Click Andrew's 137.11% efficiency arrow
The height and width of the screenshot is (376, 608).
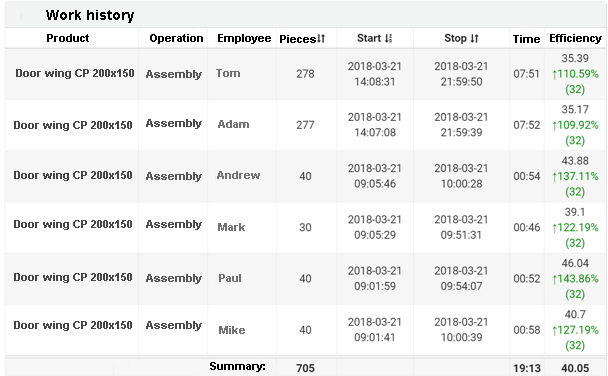(554, 177)
